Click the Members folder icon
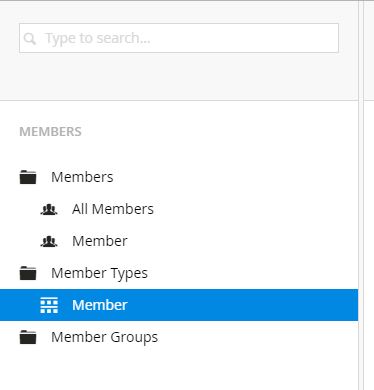 click(28, 177)
